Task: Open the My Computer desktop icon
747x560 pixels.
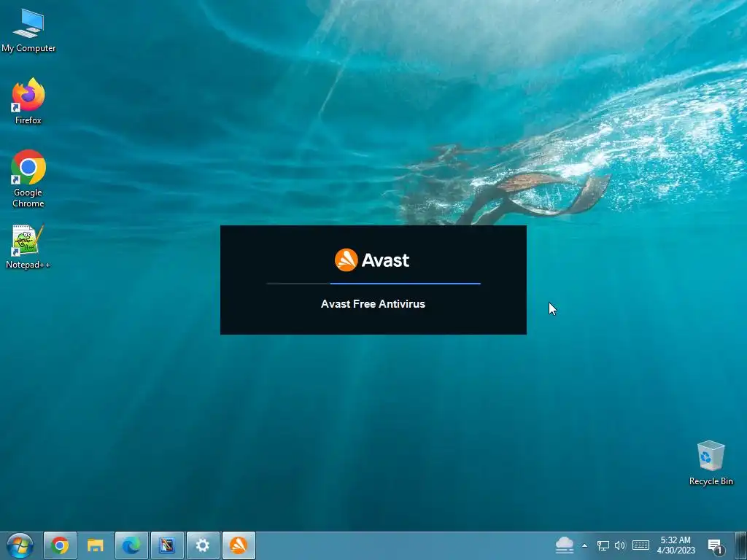Action: coord(28,31)
